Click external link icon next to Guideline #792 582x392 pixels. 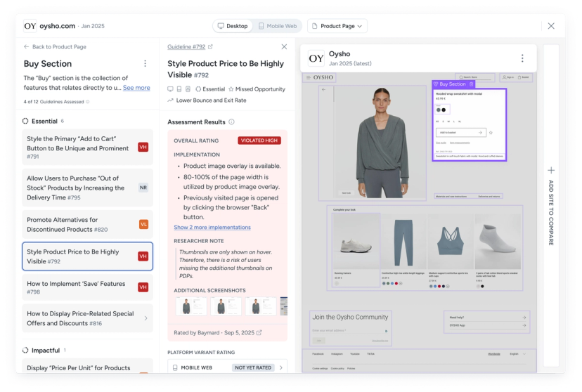coord(210,47)
